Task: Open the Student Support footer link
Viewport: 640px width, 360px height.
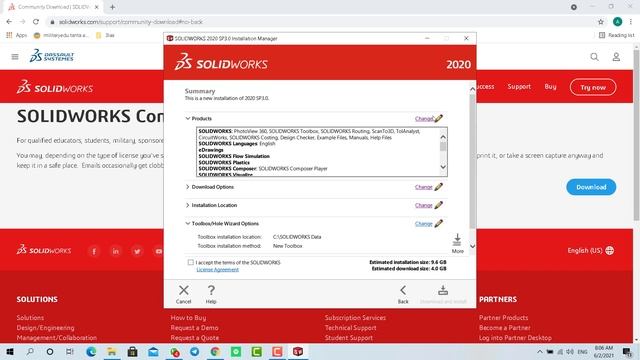Action: point(349,338)
